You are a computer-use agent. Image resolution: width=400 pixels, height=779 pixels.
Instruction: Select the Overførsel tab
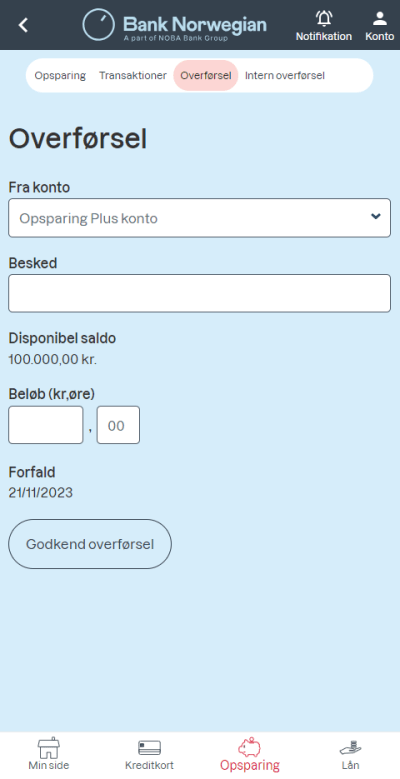pyautogui.click(x=206, y=76)
